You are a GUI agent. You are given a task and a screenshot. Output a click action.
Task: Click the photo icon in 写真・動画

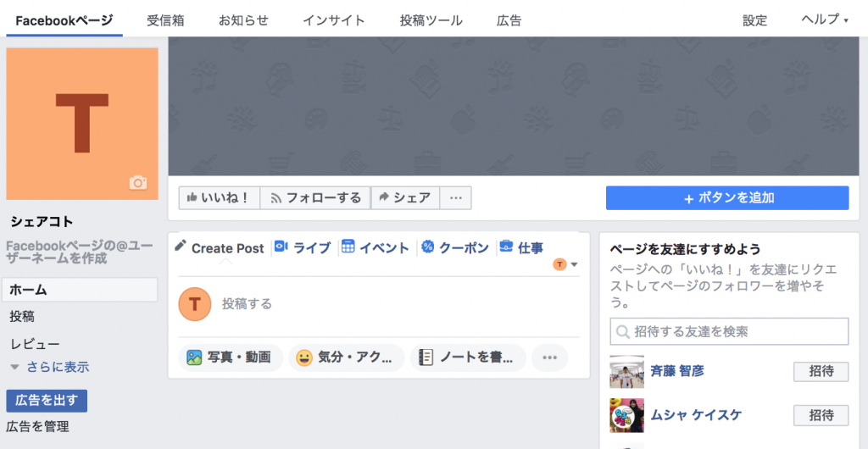194,358
